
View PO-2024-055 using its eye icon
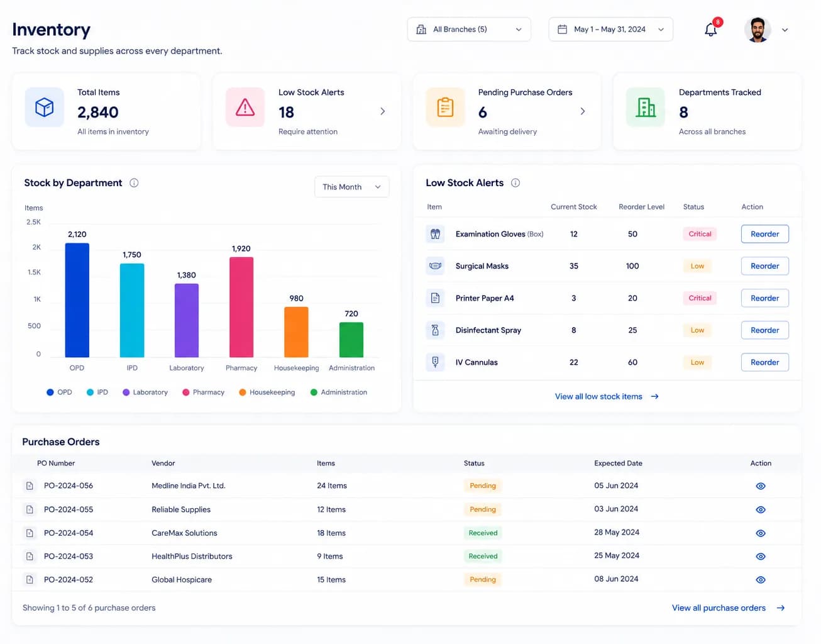[761, 510]
